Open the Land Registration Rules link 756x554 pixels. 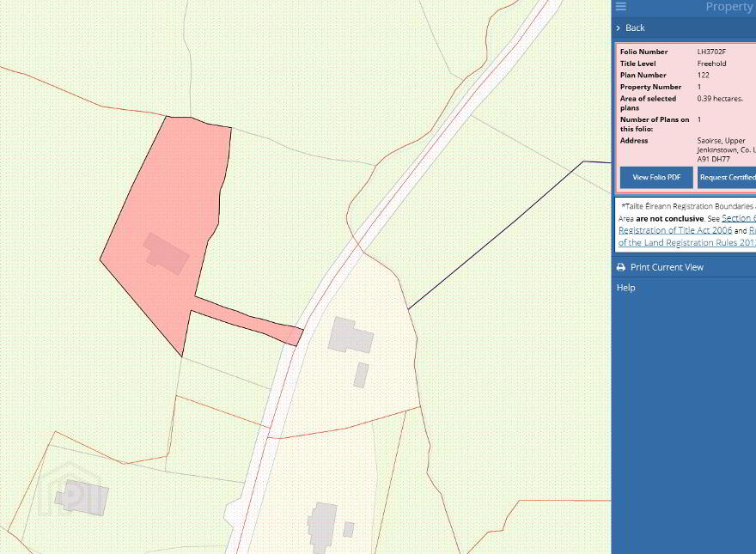[686, 242]
